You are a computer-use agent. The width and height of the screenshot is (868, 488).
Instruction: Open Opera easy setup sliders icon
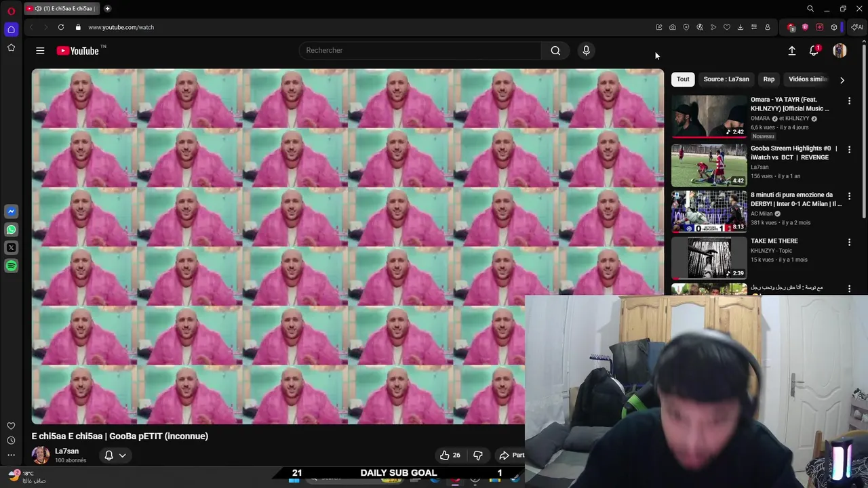(753, 27)
